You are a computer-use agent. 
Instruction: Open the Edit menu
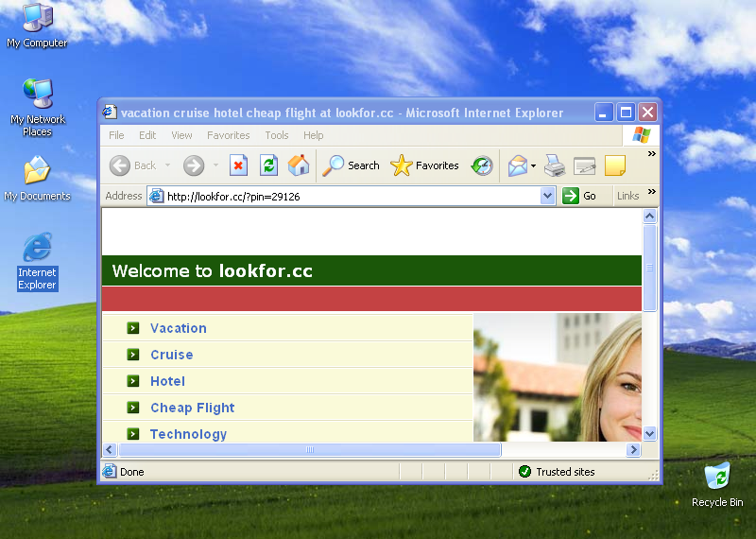click(147, 135)
